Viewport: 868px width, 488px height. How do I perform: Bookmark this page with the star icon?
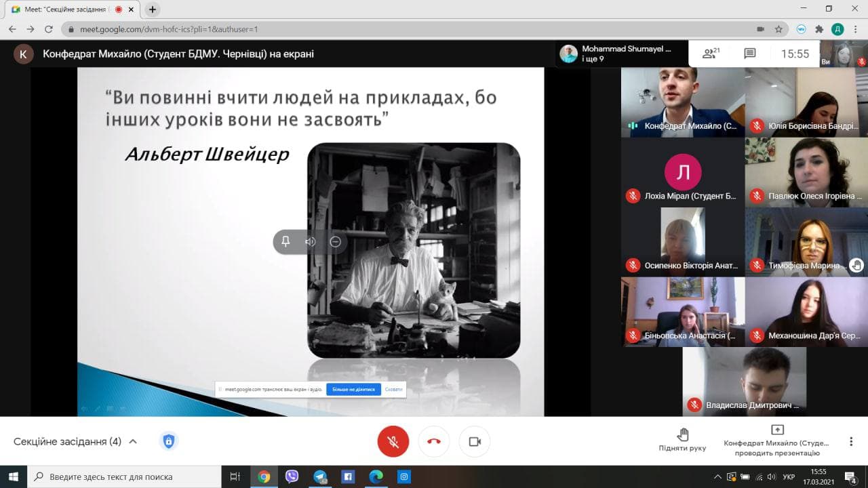pyautogui.click(x=778, y=29)
